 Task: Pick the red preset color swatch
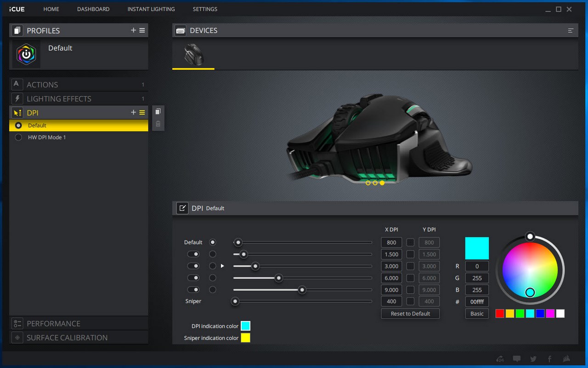[500, 314]
